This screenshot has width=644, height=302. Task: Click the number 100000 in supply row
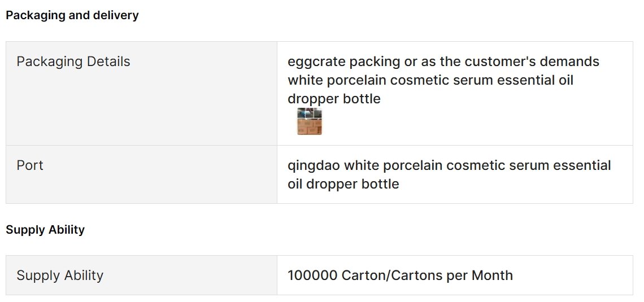[312, 275]
